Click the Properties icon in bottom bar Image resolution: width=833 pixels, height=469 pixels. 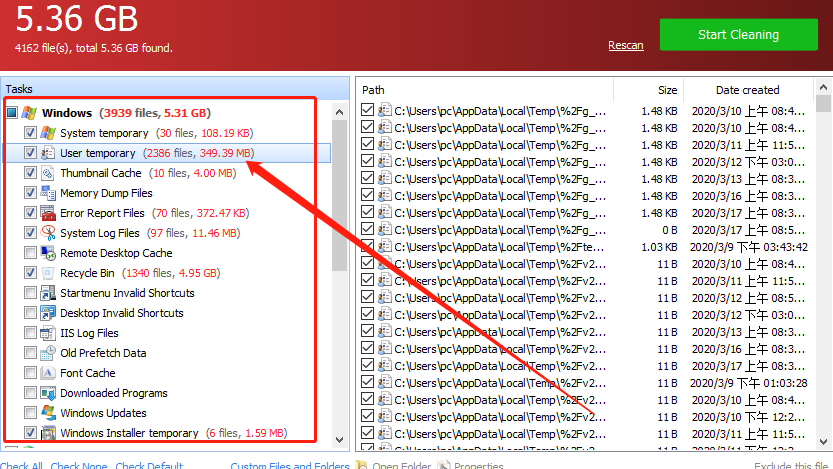click(444, 465)
